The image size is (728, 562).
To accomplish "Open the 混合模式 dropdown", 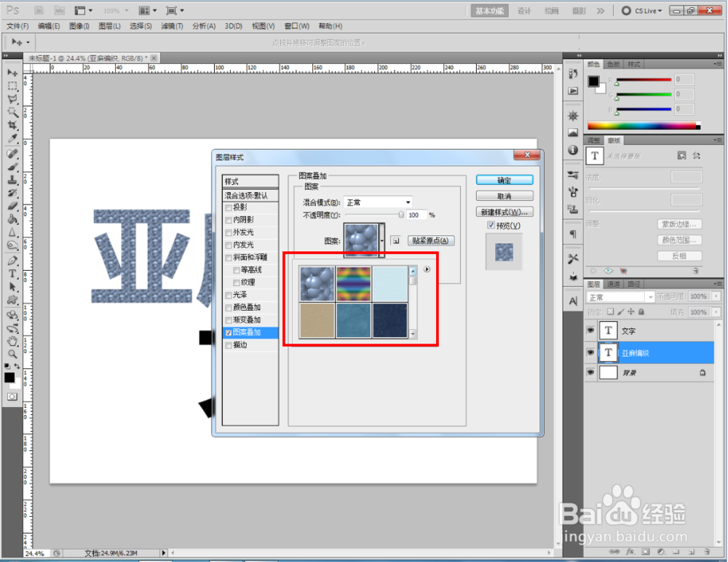I will point(378,202).
